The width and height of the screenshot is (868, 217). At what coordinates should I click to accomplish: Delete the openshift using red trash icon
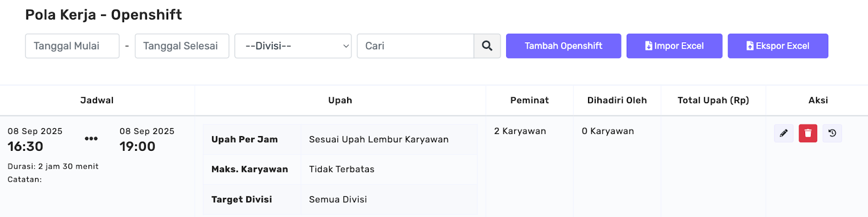808,133
